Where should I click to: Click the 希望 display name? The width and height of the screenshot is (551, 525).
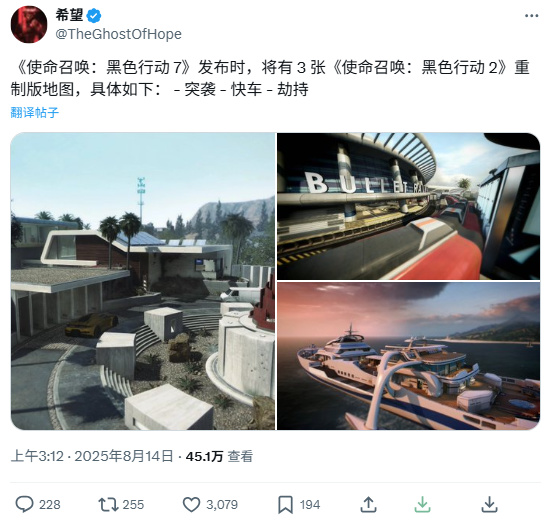(69, 15)
